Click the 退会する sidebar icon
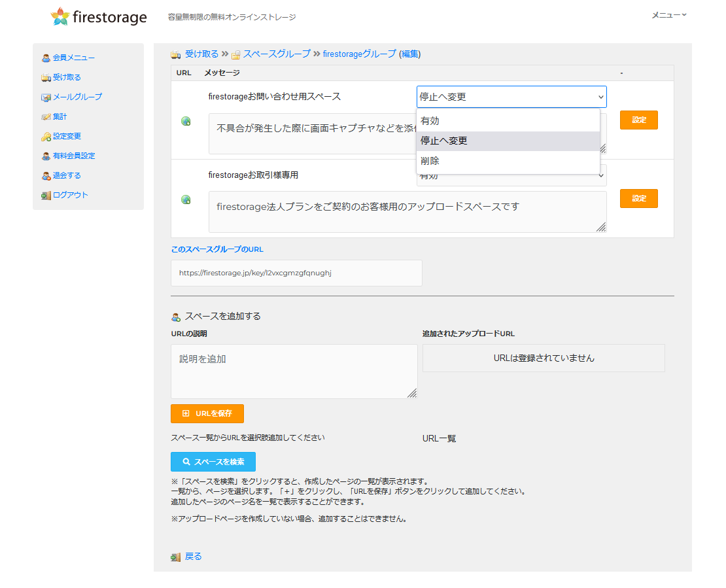The image size is (726, 588). click(46, 176)
